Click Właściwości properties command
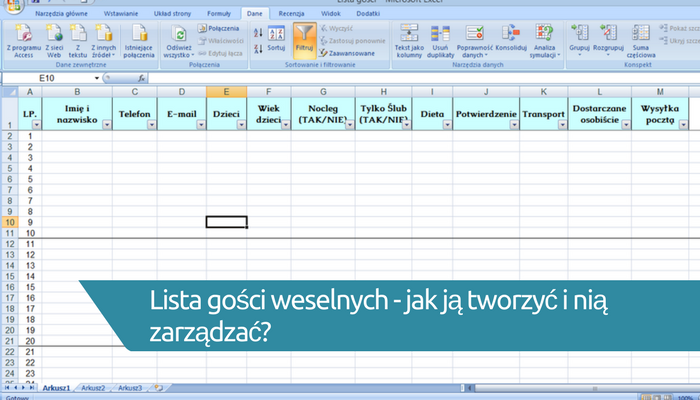The width and height of the screenshot is (700, 400). click(221, 41)
